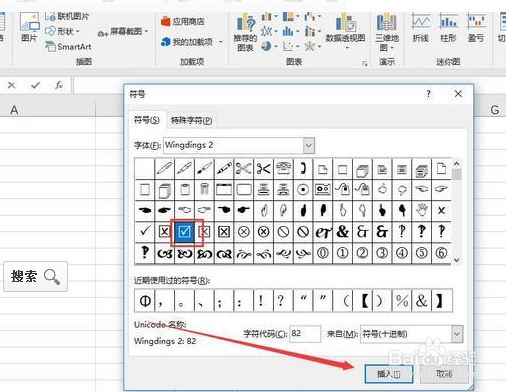Open the charts group dialog launcher
506x392 pixels.
tap(365, 63)
